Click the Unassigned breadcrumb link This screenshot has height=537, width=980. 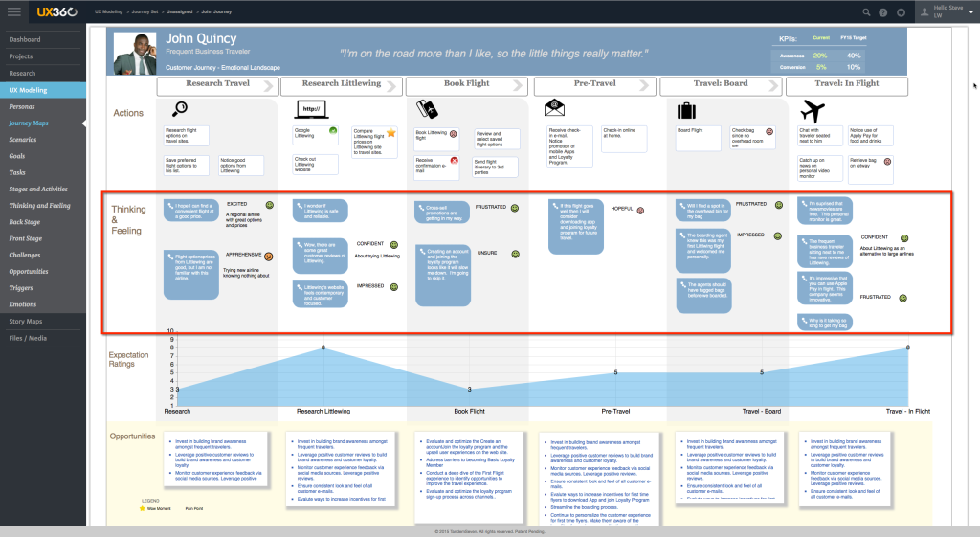(x=180, y=11)
